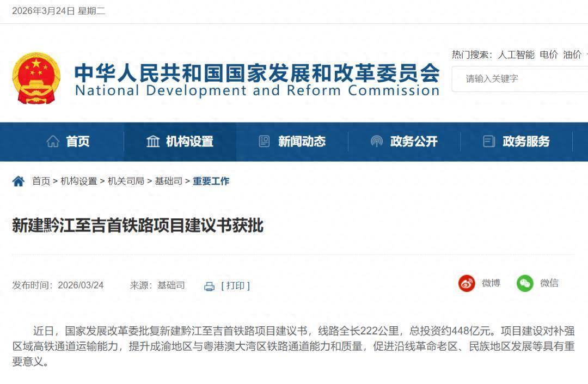Click 重要工作 breadcrumb link
The width and height of the screenshot is (588, 384).
[x=211, y=181]
